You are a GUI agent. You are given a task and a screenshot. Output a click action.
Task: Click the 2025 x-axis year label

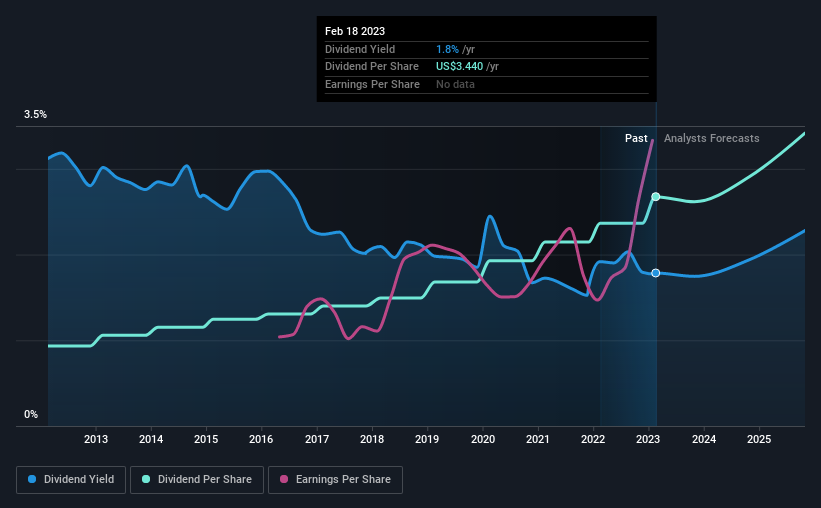click(759, 439)
